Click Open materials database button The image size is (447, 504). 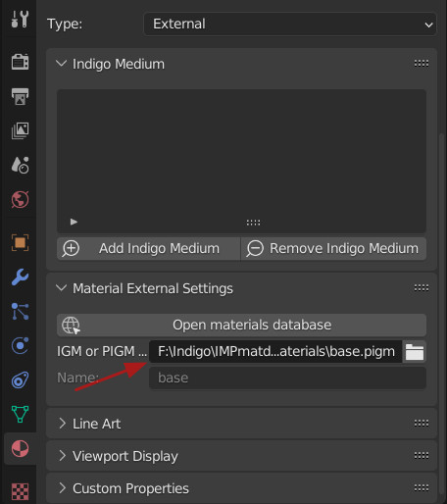[x=241, y=326]
